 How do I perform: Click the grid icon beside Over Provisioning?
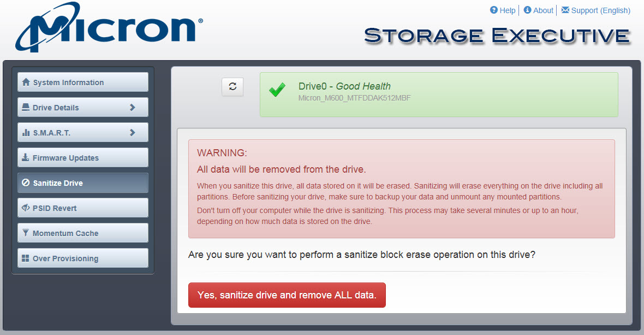click(x=26, y=258)
